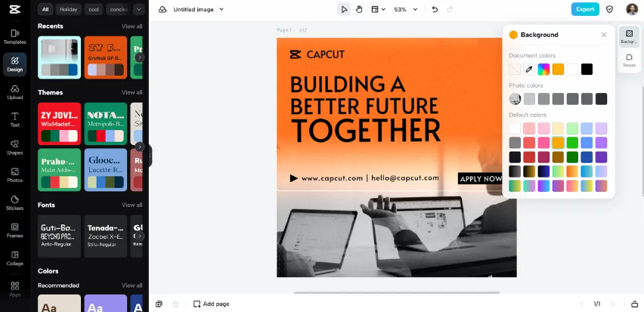The height and width of the screenshot is (312, 644).
Task: Open the user profile avatar
Action: pos(632,9)
